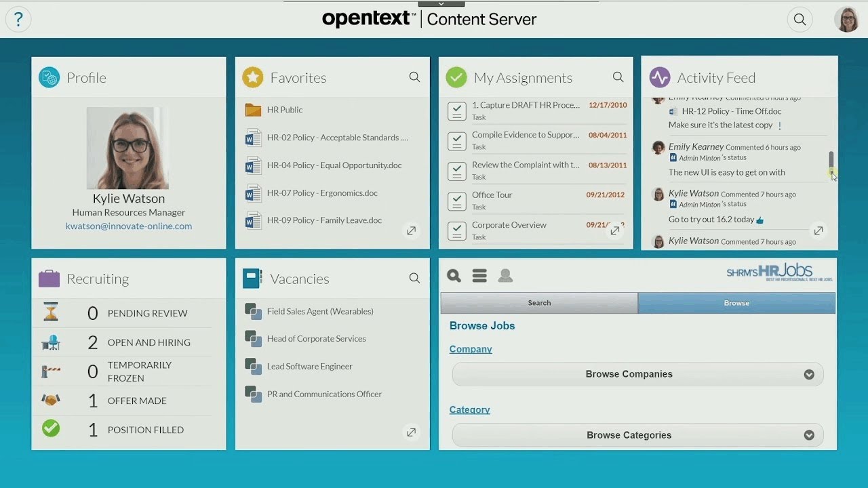Click the My Assignments checkmark icon
This screenshot has width=868, height=488.
pos(456,77)
